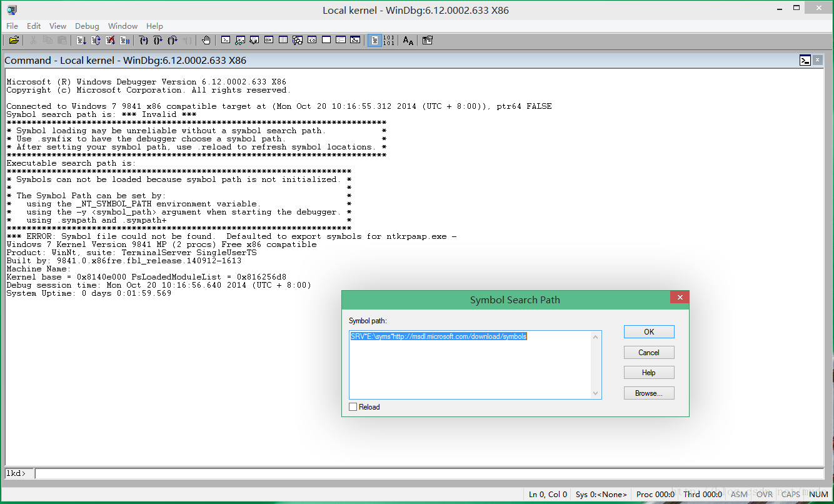
Task: Open the Disassembly window toolbar icon
Action: click(312, 40)
